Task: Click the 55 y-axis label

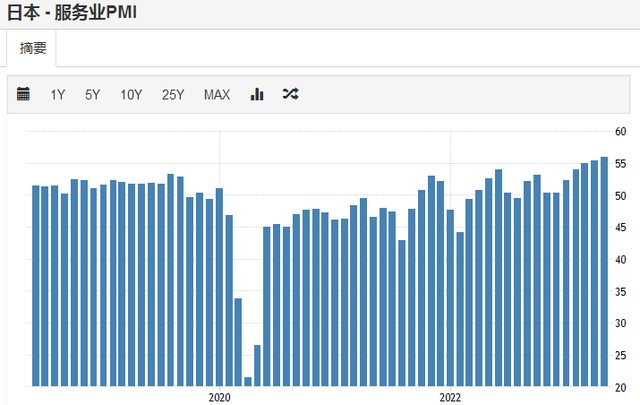Action: click(x=620, y=164)
